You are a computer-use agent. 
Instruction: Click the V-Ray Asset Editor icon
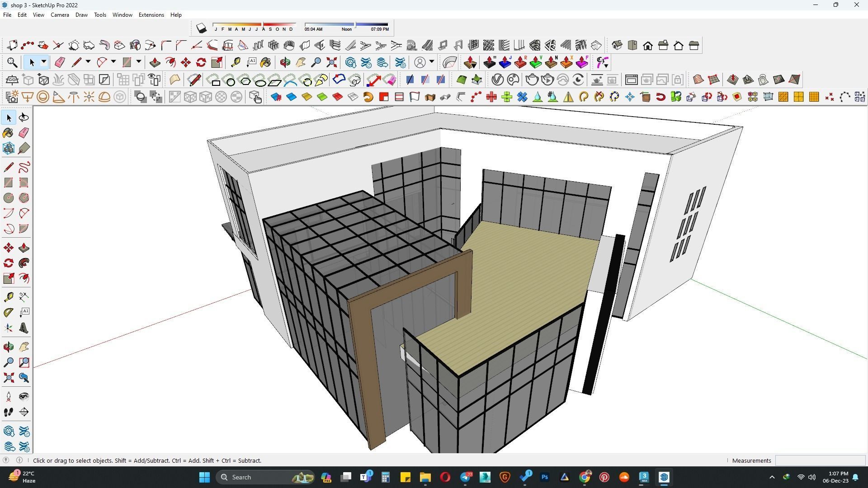point(498,80)
